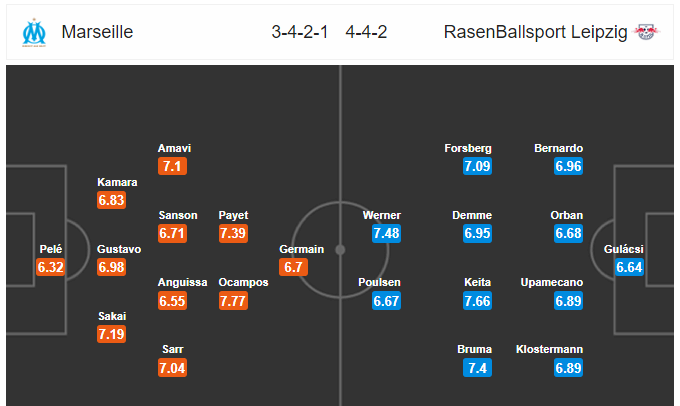Click Keita's 7.66 rating badge
The width and height of the screenshot is (680, 406).
477,301
